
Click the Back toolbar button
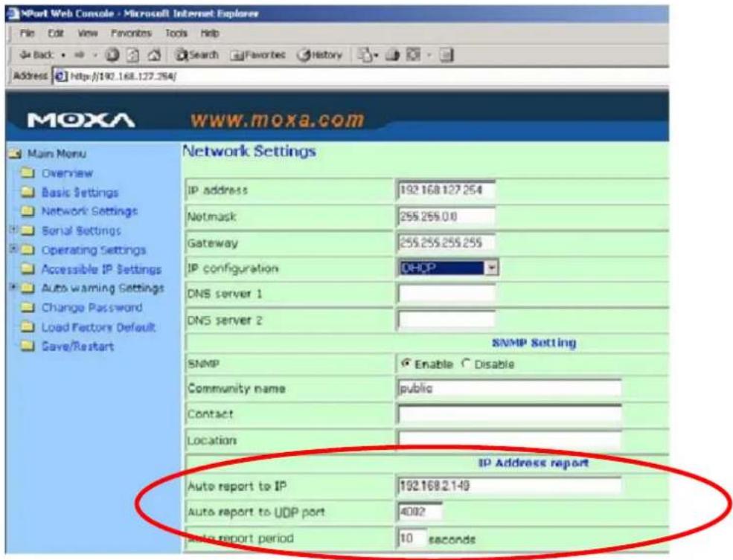36,54
